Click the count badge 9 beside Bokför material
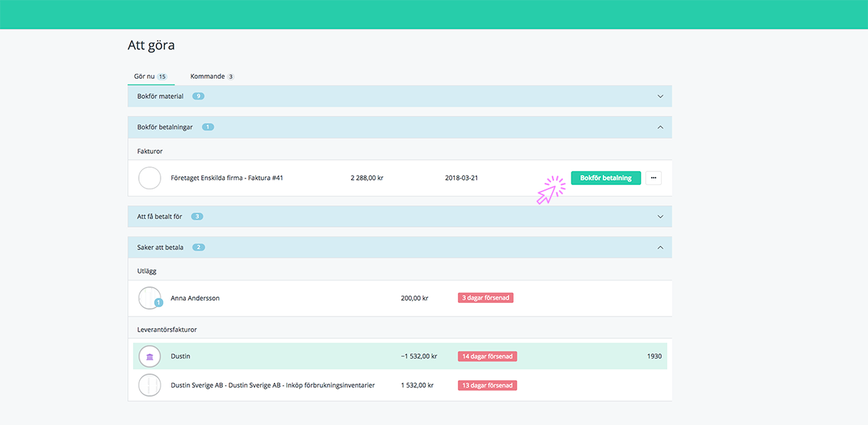This screenshot has height=425, width=868. [x=198, y=96]
